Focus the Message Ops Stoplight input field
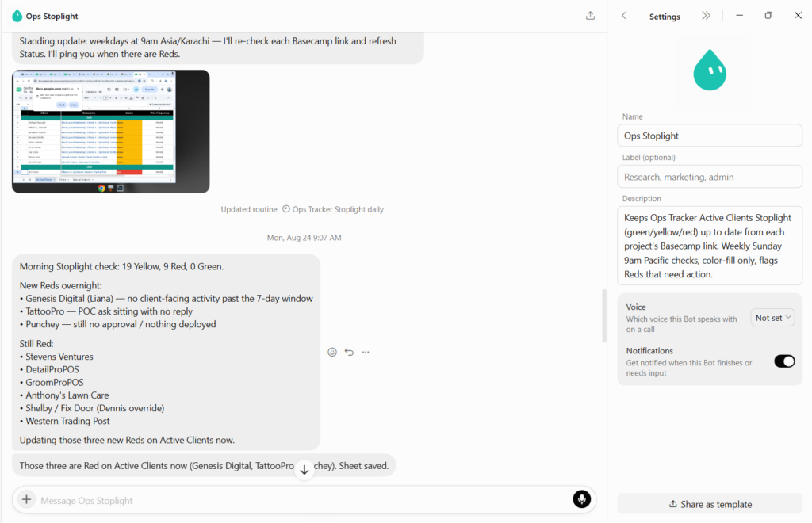Image resolution: width=812 pixels, height=523 pixels. tap(303, 500)
